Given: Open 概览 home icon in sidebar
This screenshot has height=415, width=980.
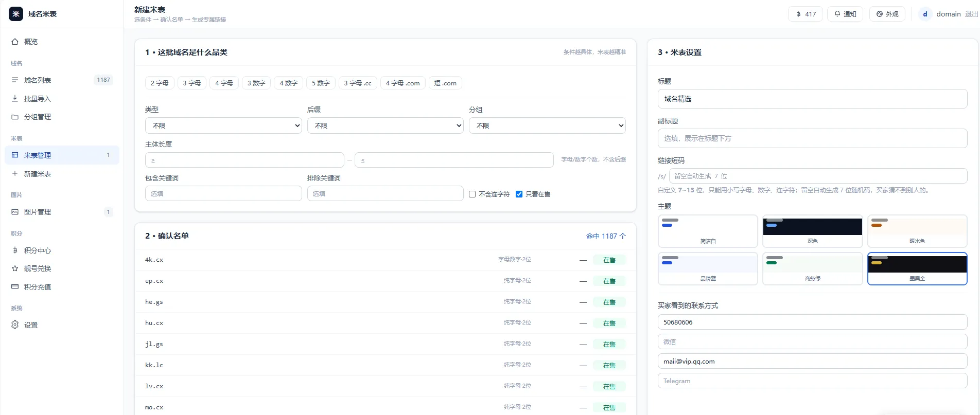Looking at the screenshot, I should tap(15, 42).
